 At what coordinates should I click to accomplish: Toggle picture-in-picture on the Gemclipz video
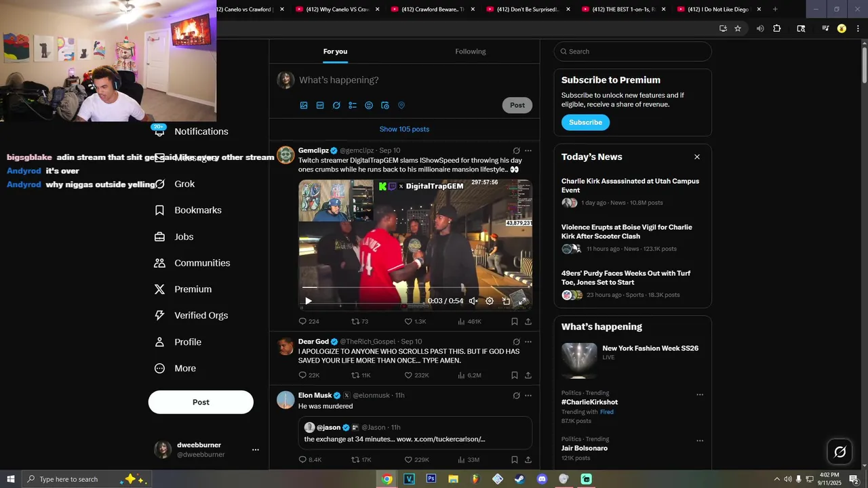pyautogui.click(x=506, y=301)
